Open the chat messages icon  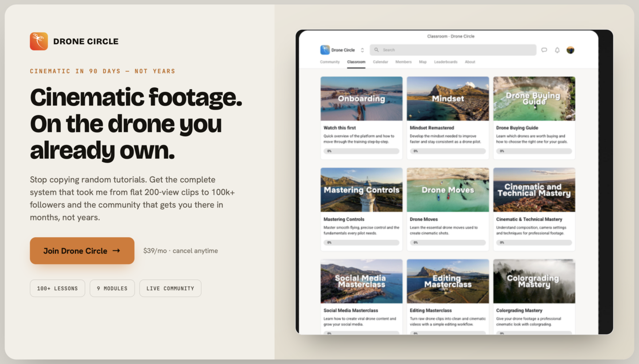(x=544, y=50)
